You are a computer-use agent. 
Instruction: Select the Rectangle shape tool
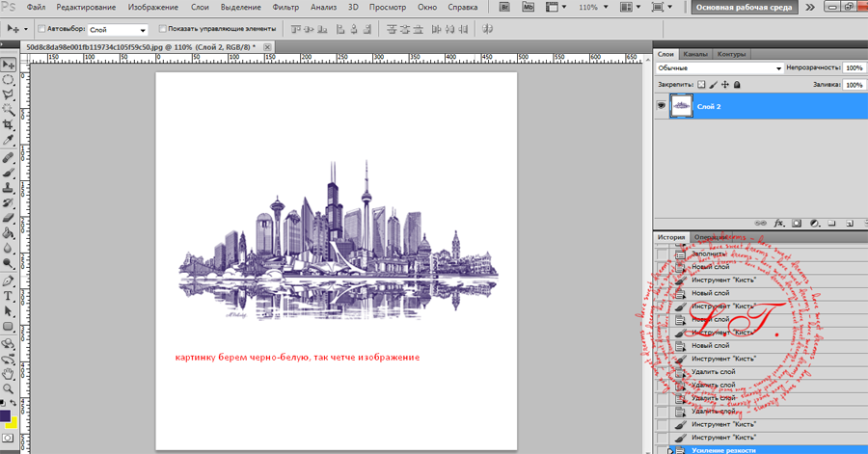(x=8, y=326)
